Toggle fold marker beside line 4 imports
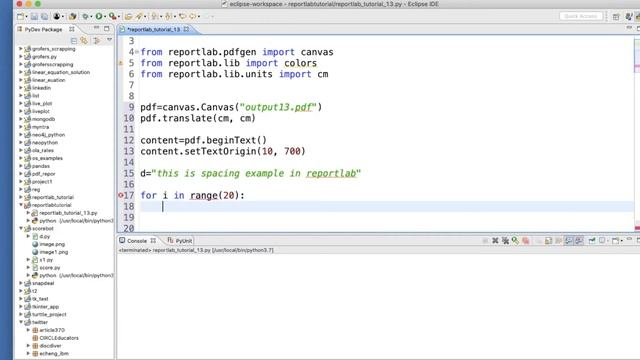The width and height of the screenshot is (640, 360). point(137,52)
